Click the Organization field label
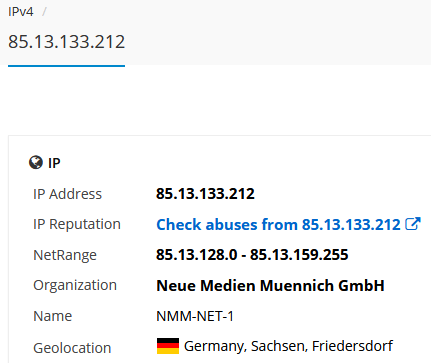Viewport: 431px width, 363px height. pos(75,285)
